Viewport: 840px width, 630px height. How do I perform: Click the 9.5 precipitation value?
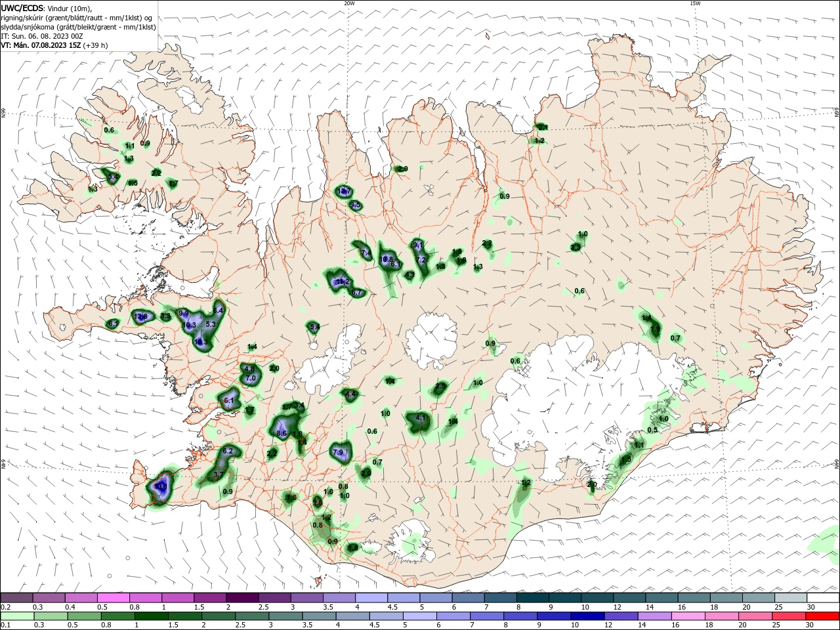coord(355,205)
